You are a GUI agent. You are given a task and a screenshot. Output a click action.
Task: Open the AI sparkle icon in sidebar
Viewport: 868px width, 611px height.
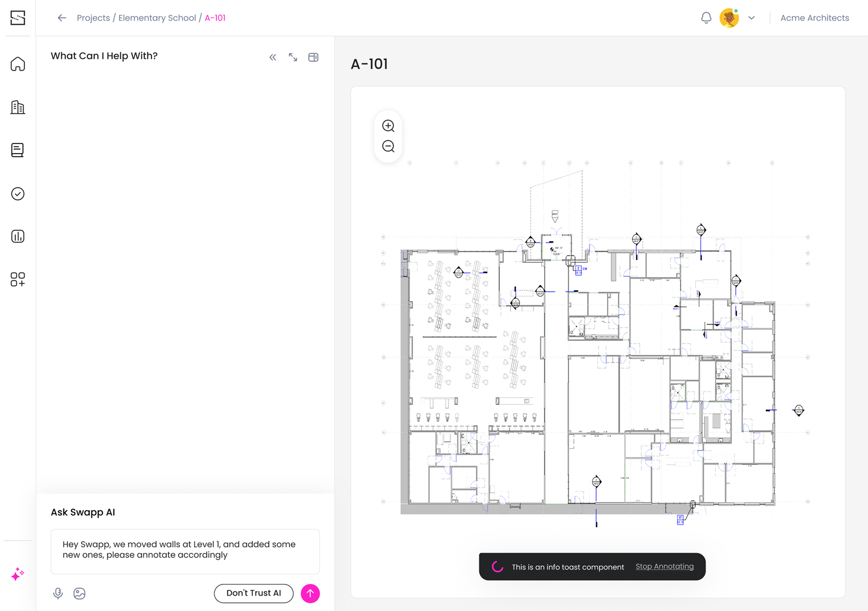(18, 574)
